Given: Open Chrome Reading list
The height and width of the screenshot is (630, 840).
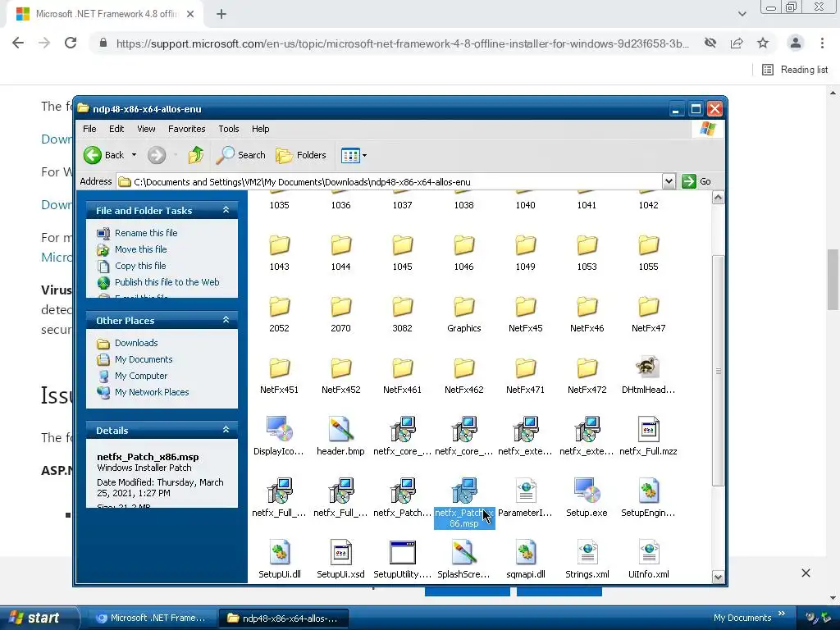Looking at the screenshot, I should coord(795,70).
